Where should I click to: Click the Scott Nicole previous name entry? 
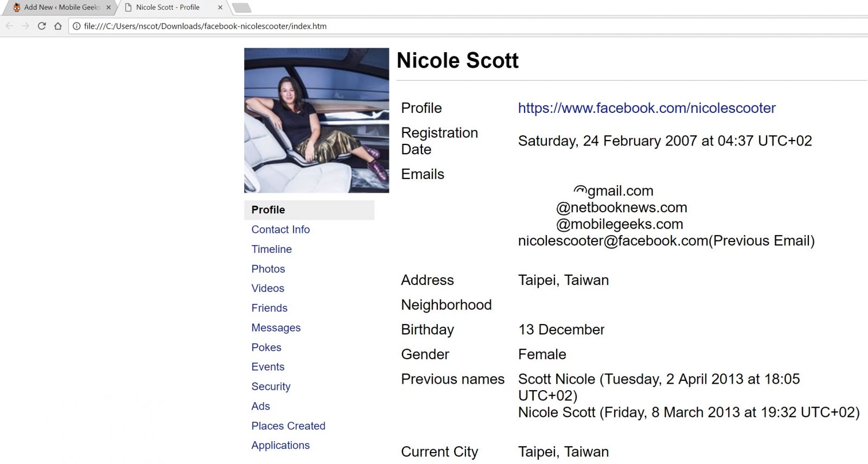point(659,387)
